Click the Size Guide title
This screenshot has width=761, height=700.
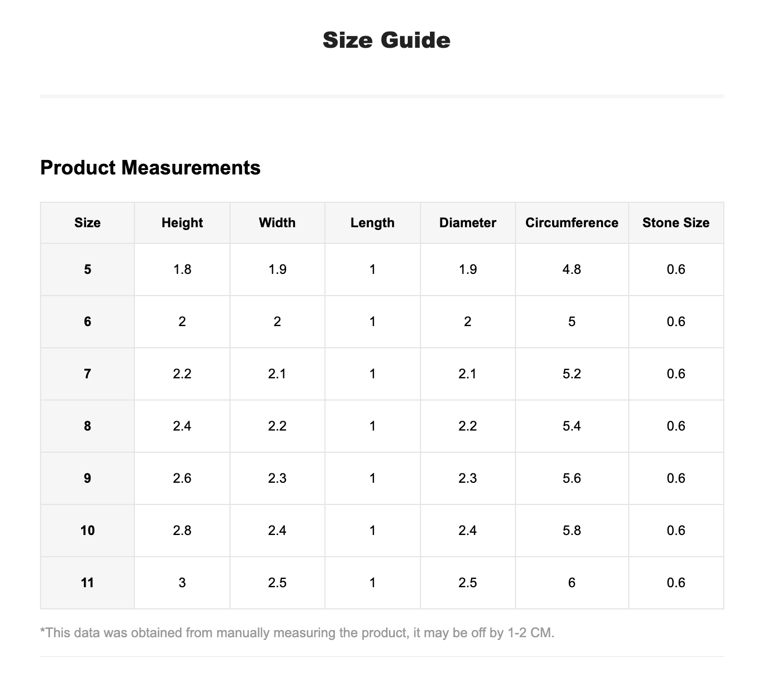click(386, 41)
